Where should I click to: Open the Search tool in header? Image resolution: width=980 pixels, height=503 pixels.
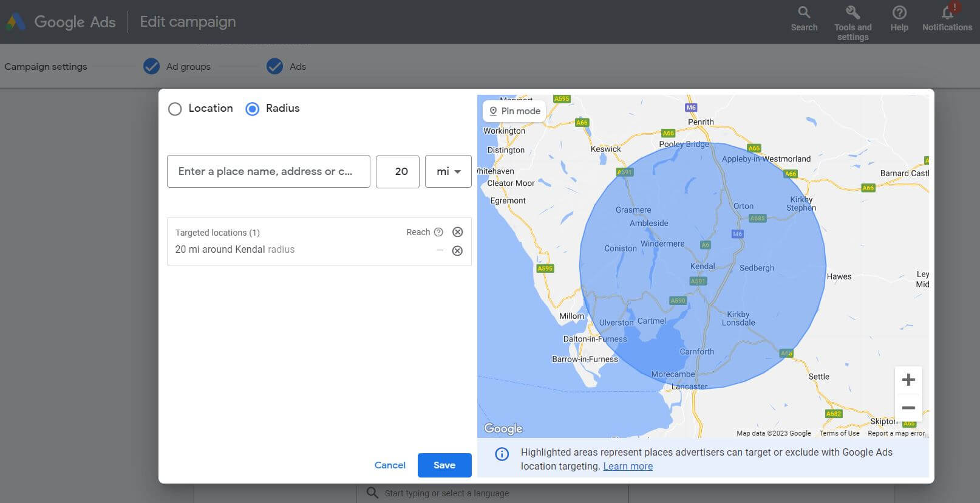804,19
